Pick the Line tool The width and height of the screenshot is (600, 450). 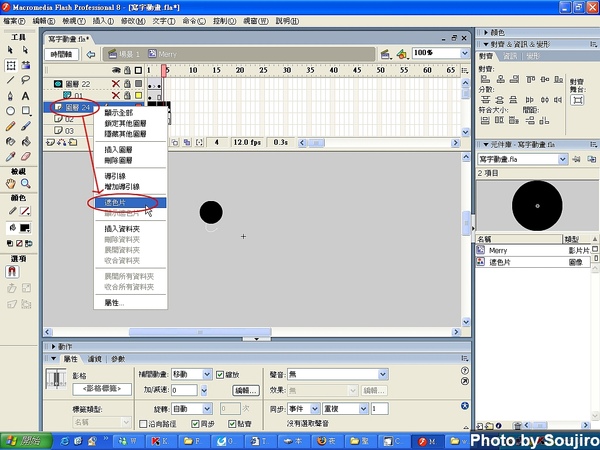(10, 80)
